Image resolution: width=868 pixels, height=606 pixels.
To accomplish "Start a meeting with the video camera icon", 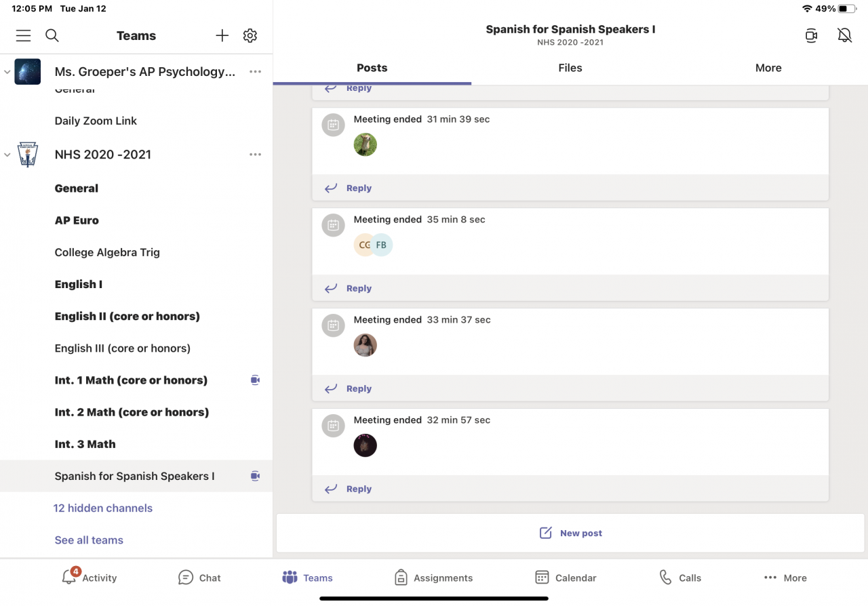I will point(811,36).
